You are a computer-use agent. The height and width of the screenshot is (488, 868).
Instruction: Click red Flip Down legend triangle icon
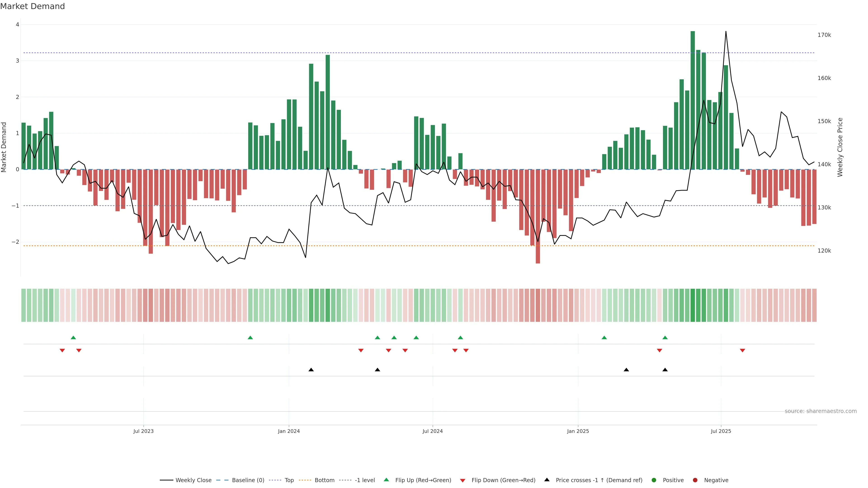point(463,481)
